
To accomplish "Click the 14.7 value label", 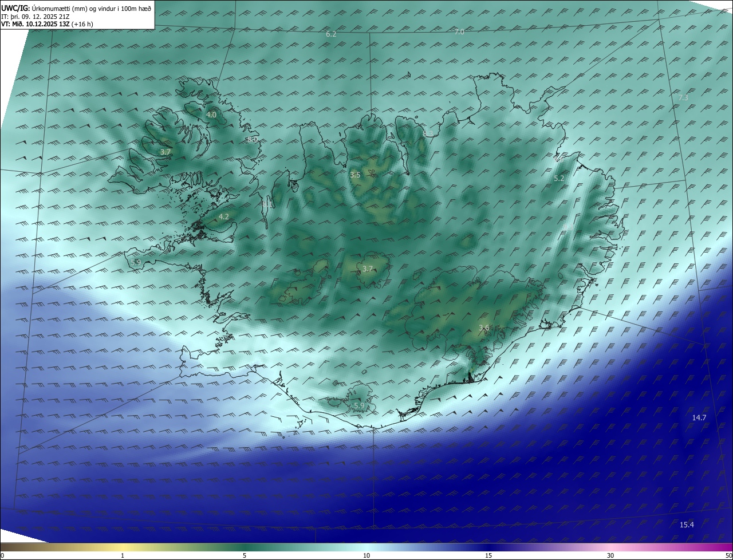I will click(699, 418).
